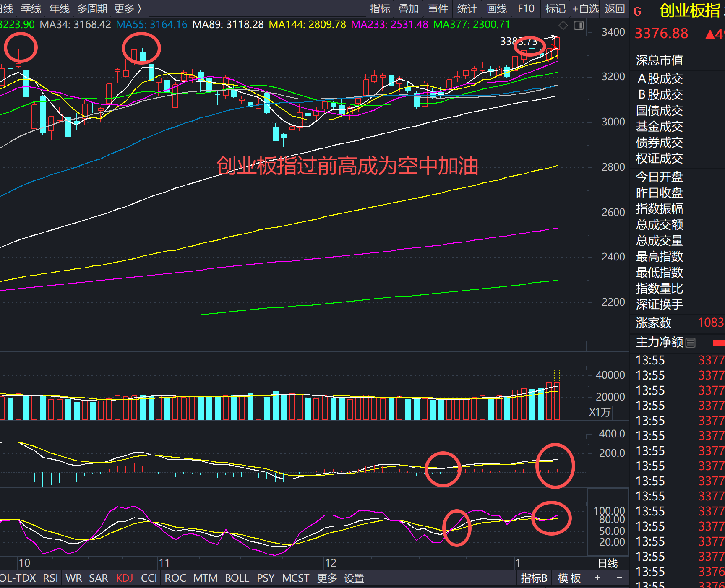Toggle the side panel layout icon

tap(579, 26)
